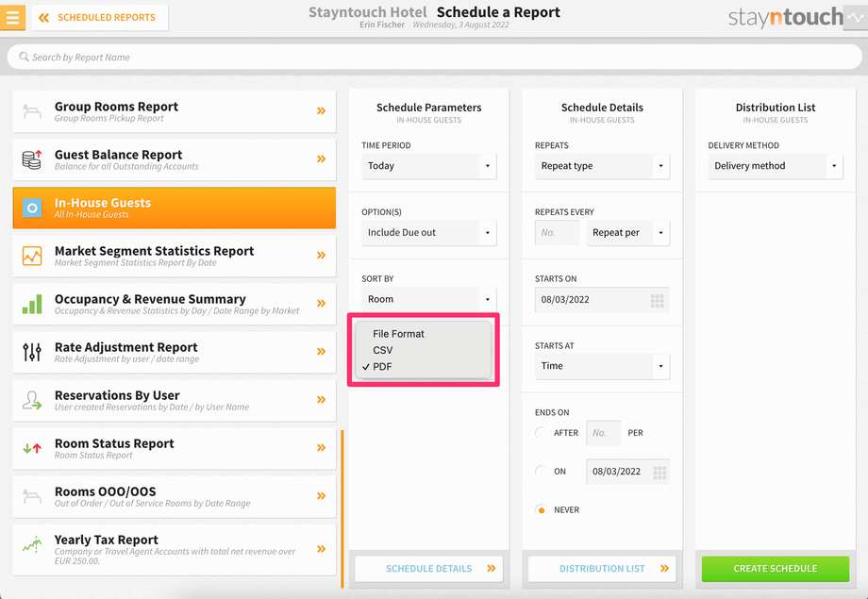
Task: Open the Time Period dropdown showing Today
Action: click(429, 166)
